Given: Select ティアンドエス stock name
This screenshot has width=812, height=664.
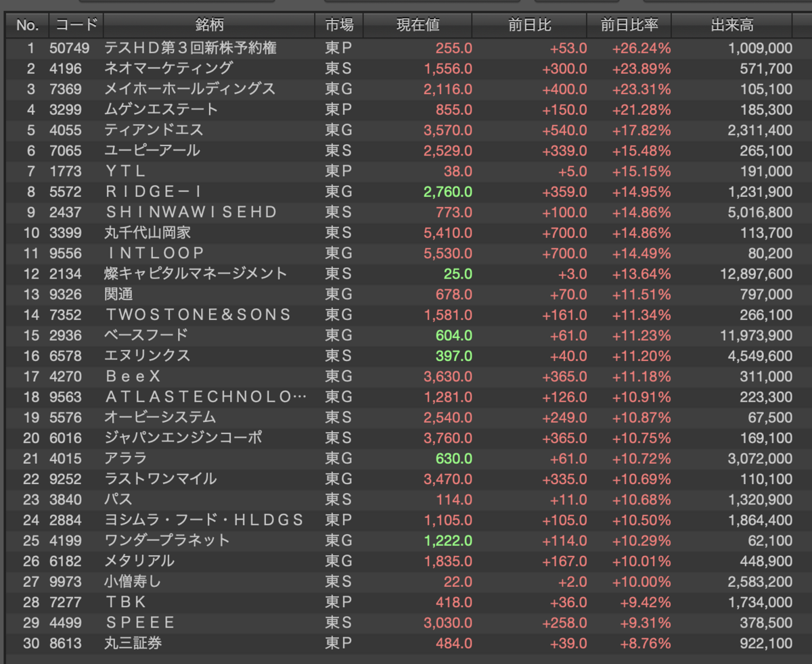Looking at the screenshot, I should click(x=154, y=130).
